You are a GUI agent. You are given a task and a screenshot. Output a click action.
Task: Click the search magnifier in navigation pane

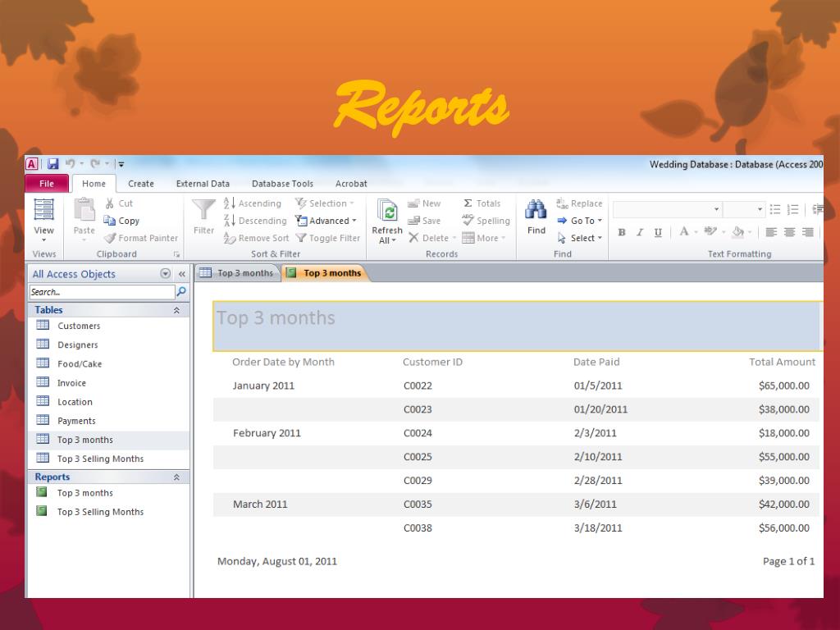click(x=181, y=292)
